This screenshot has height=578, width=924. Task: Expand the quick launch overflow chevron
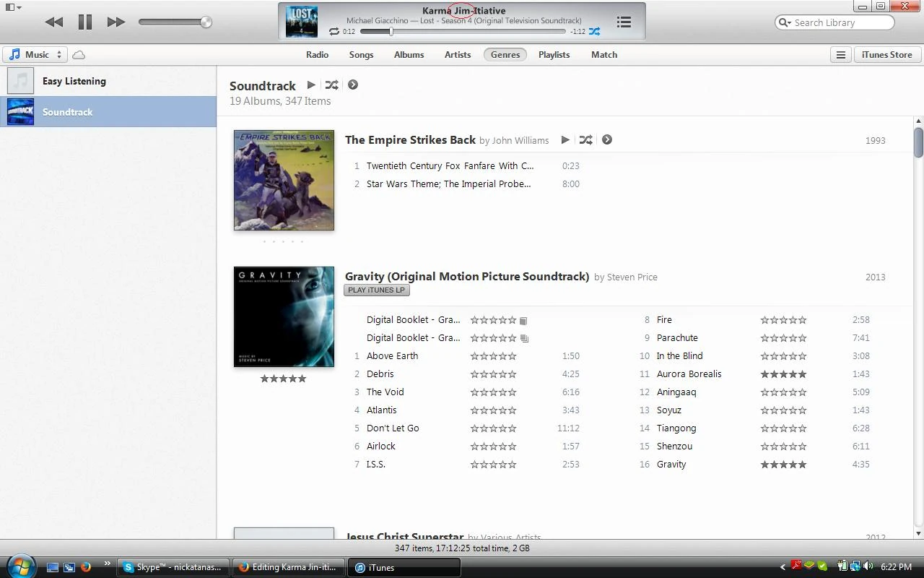click(x=108, y=564)
